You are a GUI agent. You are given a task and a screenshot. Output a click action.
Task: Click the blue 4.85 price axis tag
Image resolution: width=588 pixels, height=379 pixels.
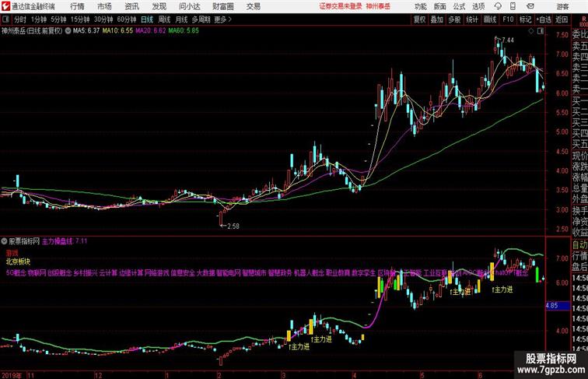557,305
